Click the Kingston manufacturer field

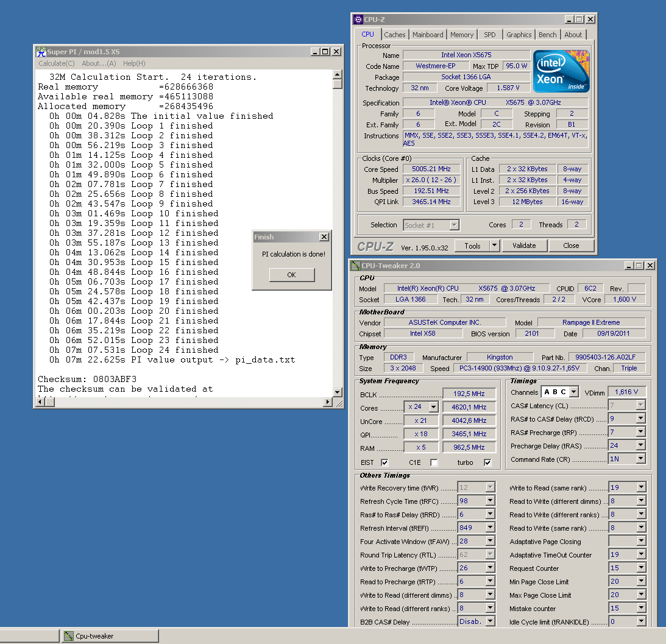pyautogui.click(x=500, y=357)
